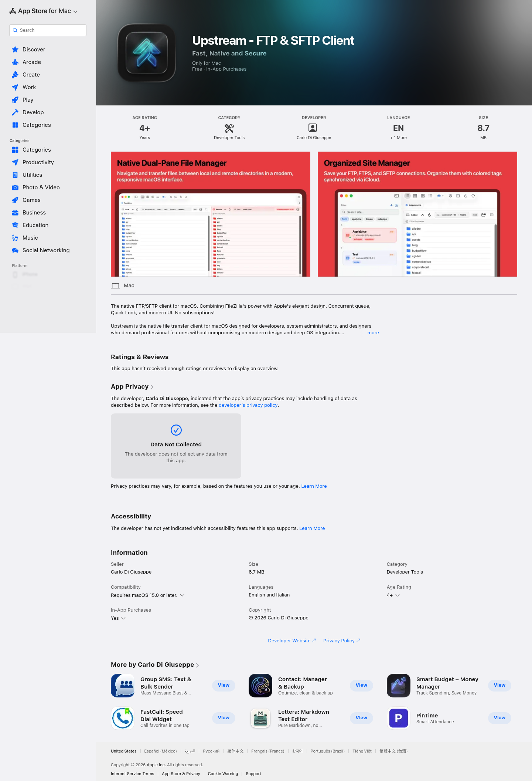Click the Games rocket icon

pyautogui.click(x=15, y=200)
